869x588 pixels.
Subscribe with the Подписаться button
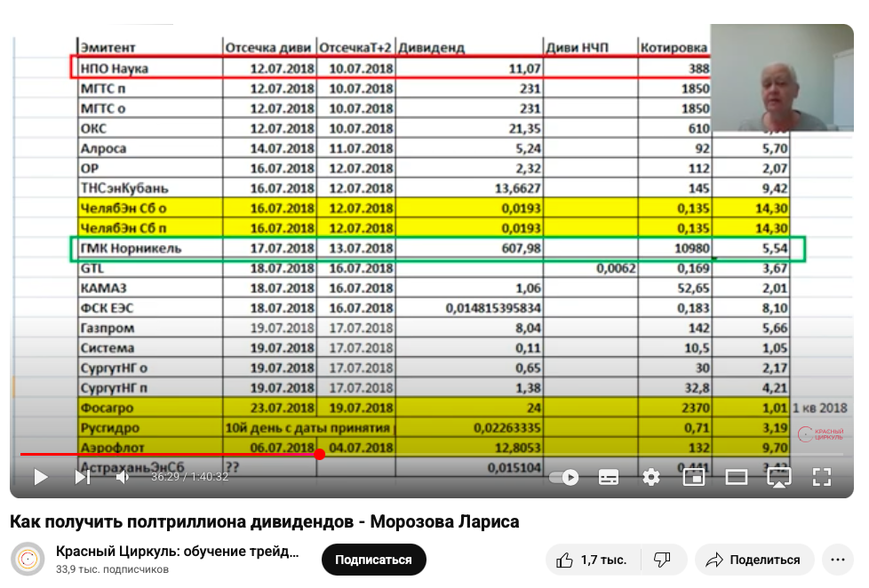pos(373,560)
